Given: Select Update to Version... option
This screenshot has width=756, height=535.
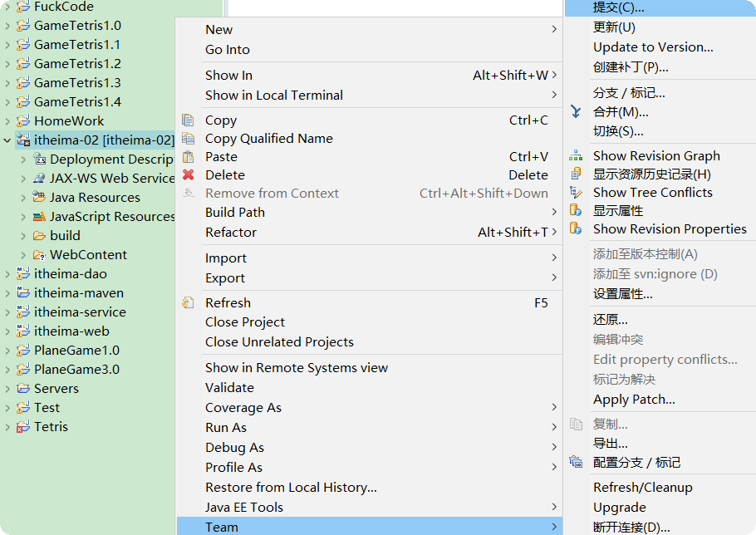Looking at the screenshot, I should [660, 47].
